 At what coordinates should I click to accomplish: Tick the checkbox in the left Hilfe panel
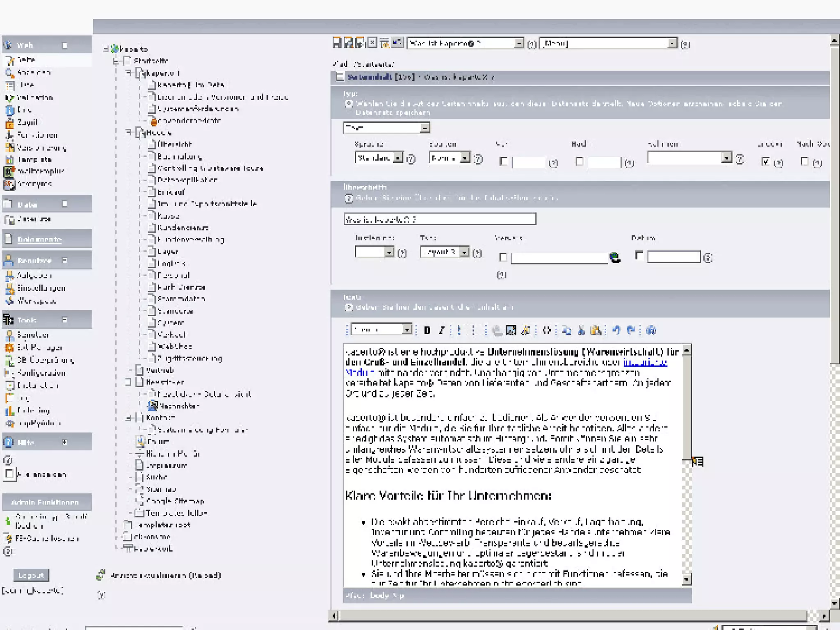pos(9,474)
